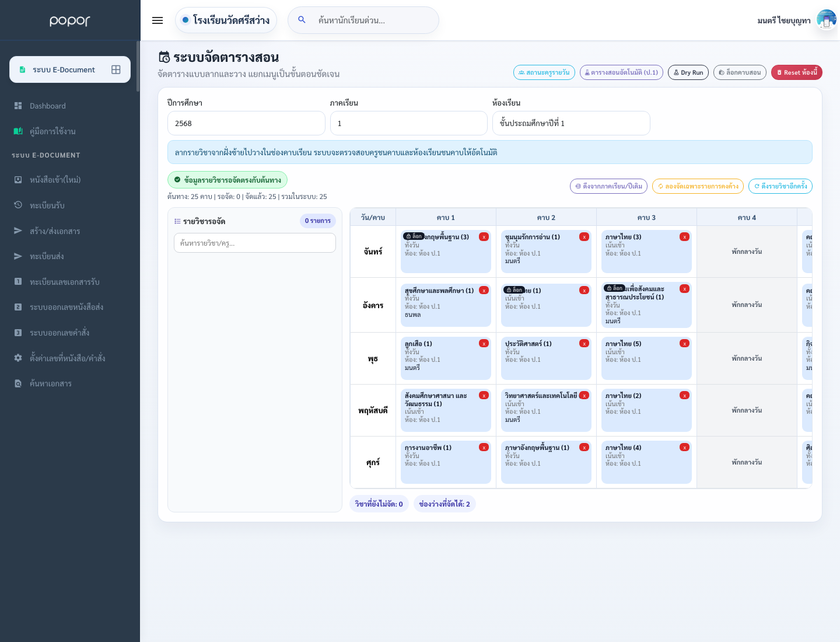Open the ภาคเรียน dropdown
Image resolution: width=840 pixels, height=642 pixels.
(408, 123)
